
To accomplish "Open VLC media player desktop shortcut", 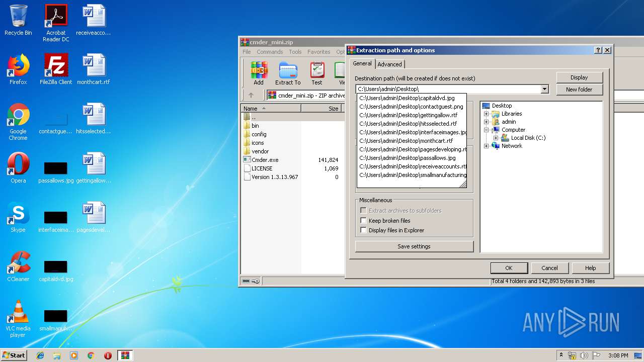I will pos(18,319).
